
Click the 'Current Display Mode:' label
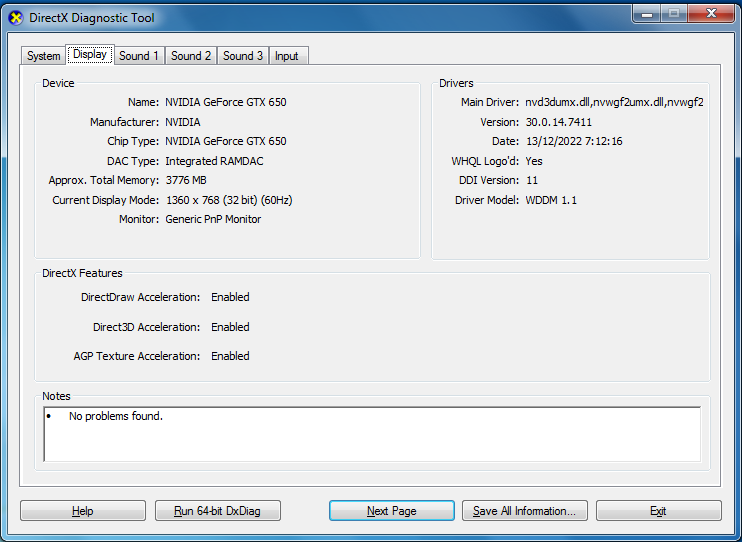106,200
